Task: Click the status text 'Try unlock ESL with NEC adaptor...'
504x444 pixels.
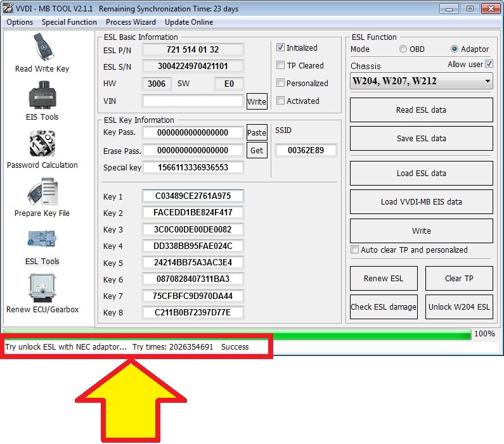Action: (x=66, y=346)
